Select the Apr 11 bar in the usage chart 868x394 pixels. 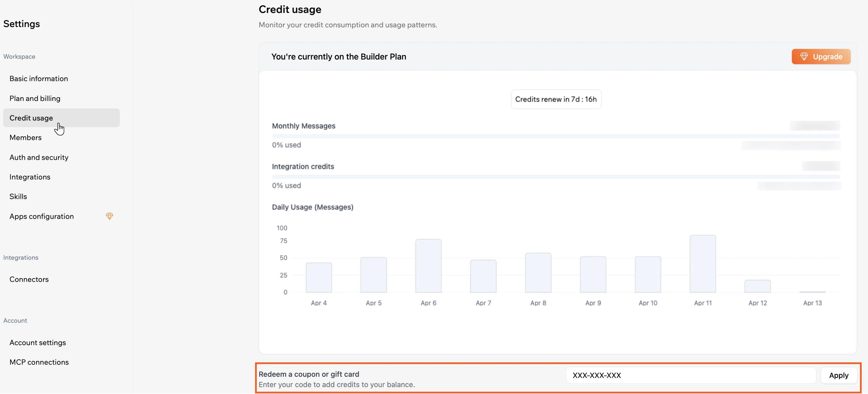703,263
